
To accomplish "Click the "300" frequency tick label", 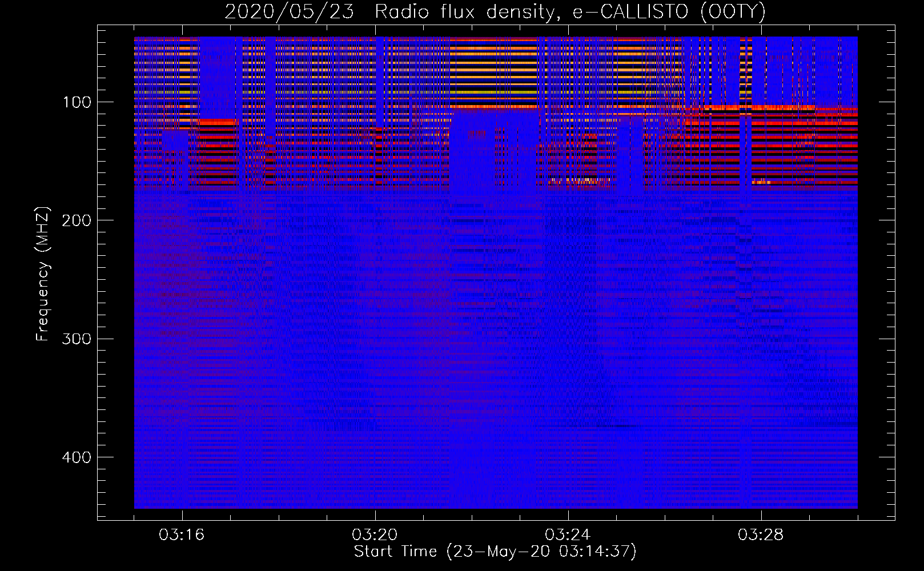I will coord(77,339).
